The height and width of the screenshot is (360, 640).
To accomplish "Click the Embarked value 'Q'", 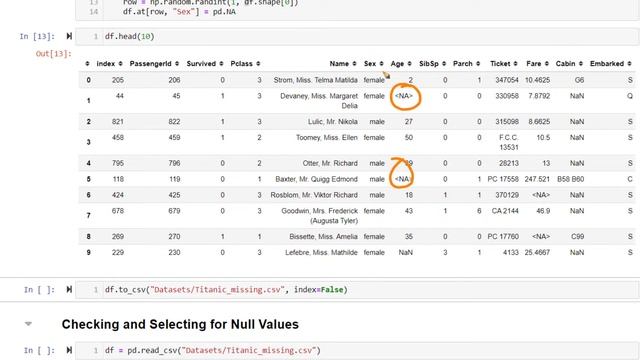I will 630,96.
